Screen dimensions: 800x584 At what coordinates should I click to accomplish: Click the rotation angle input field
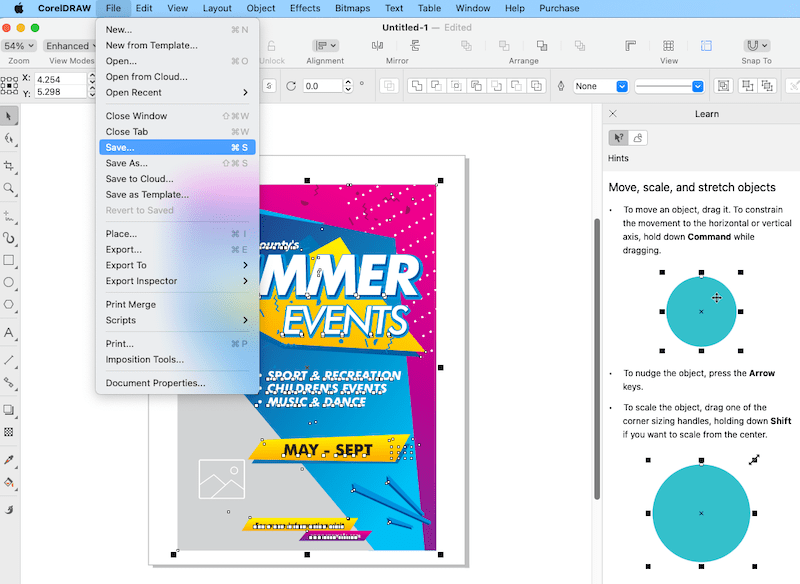click(324, 86)
